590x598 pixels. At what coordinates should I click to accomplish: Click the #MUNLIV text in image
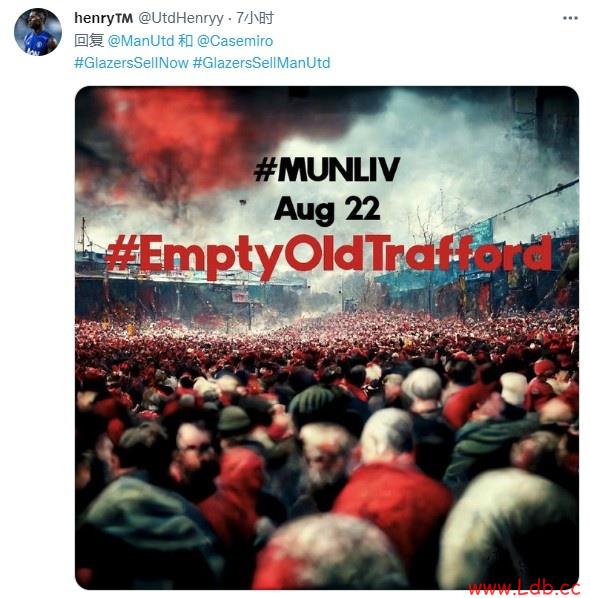[327, 169]
